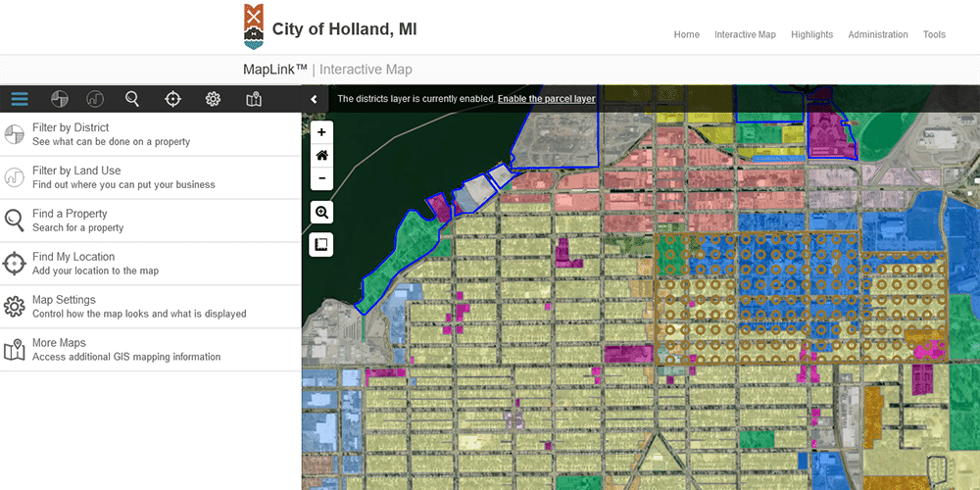Open map settings gear in toolbar
This screenshot has width=980, height=490.
click(x=213, y=99)
